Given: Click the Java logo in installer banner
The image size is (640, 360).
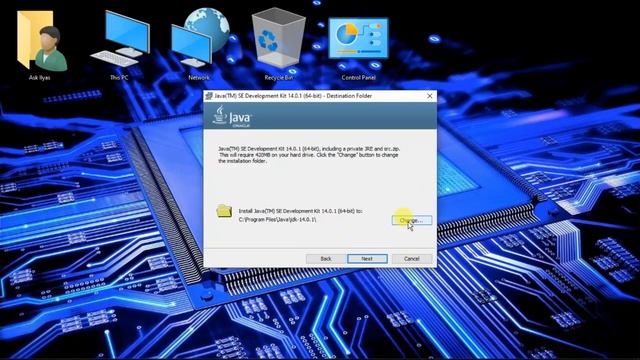Looking at the screenshot, I should click(232, 117).
